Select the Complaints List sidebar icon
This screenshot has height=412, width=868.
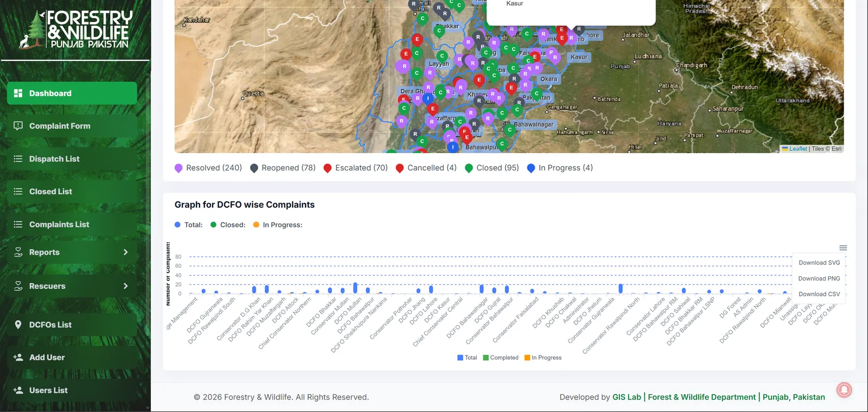pos(18,225)
